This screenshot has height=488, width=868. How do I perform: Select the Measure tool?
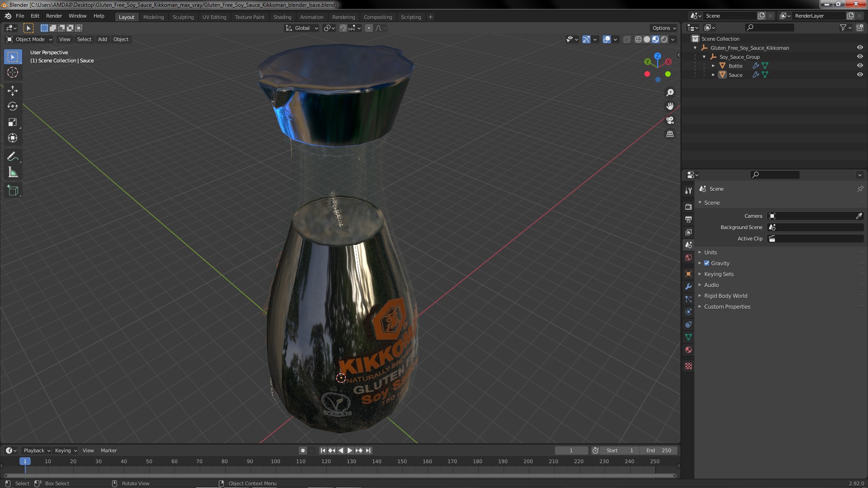click(13, 172)
